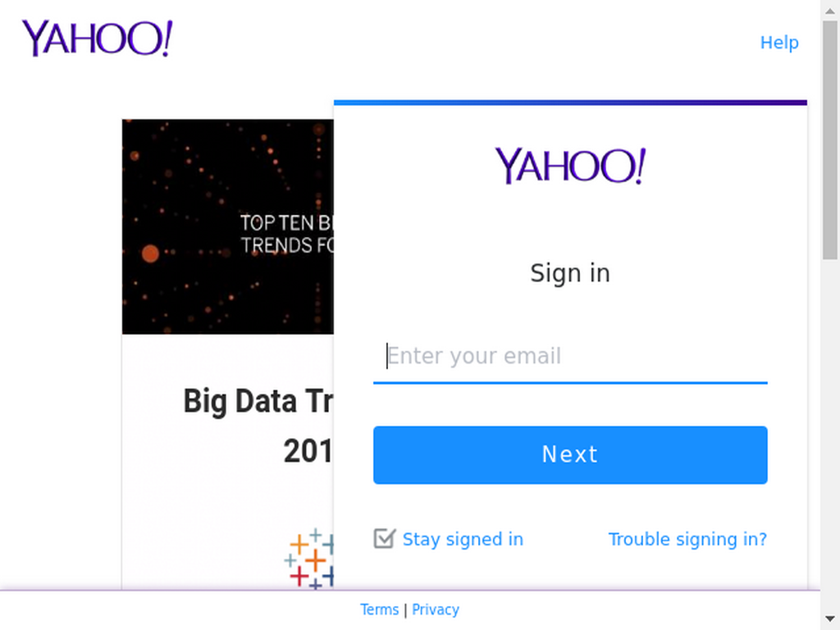Screen dimensions: 840x630
Task: Click the blue Next button
Action: coord(570,454)
